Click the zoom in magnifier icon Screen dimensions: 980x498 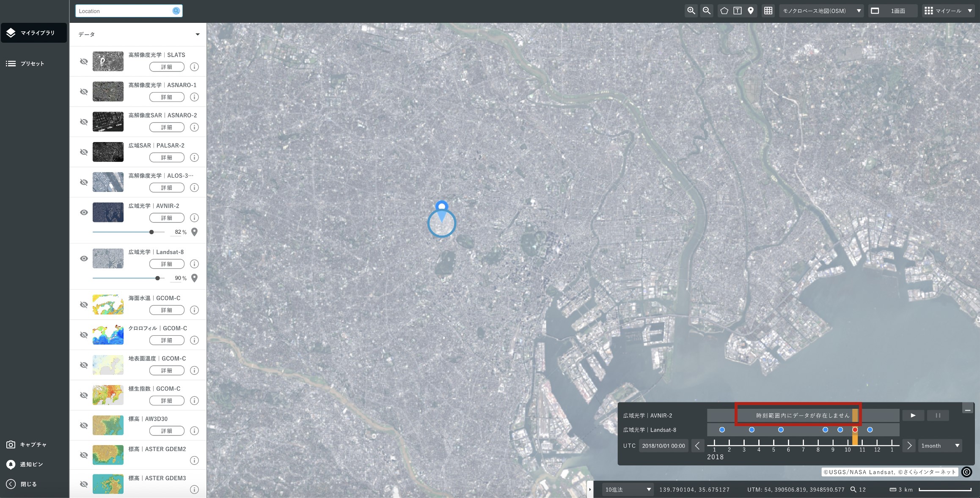point(691,11)
